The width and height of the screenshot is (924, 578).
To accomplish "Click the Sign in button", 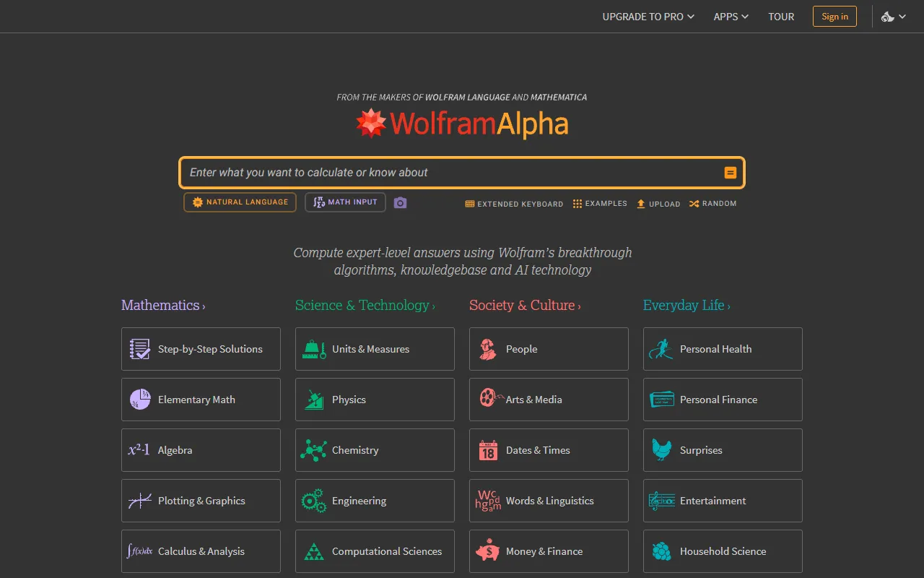I will point(834,17).
